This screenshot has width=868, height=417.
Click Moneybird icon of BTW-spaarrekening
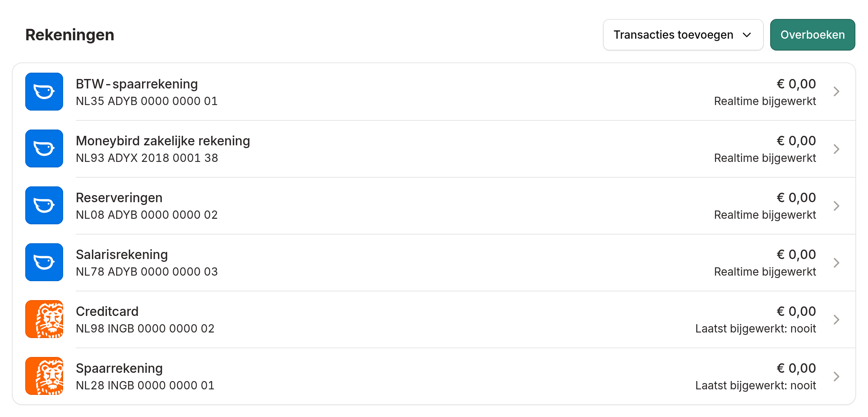tap(44, 92)
